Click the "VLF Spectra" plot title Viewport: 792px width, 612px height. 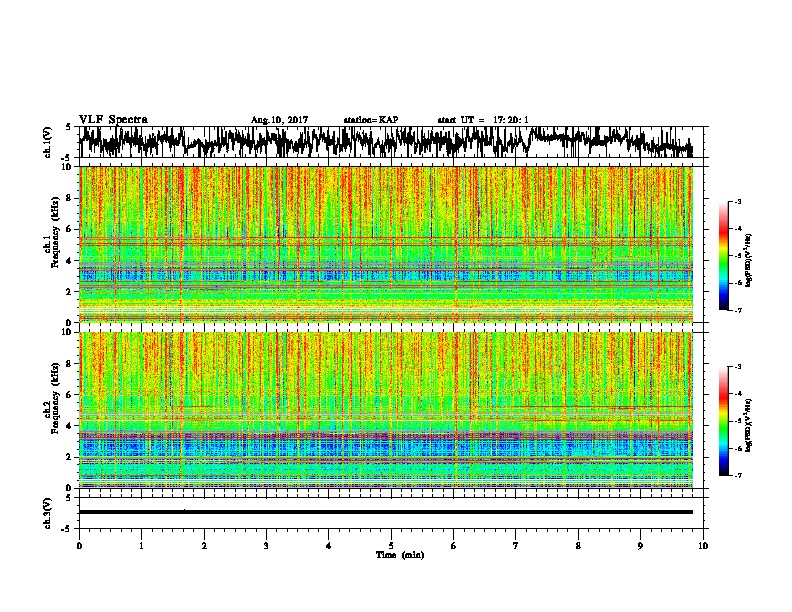[113, 119]
